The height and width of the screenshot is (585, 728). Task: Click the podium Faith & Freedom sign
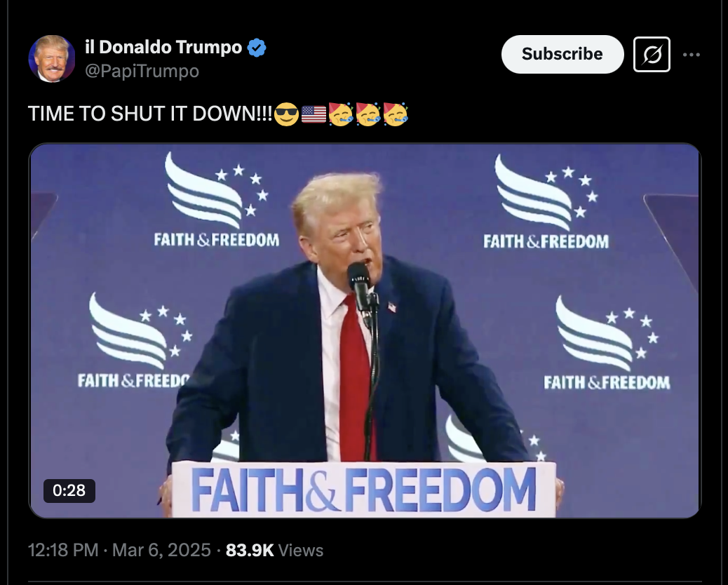point(363,490)
